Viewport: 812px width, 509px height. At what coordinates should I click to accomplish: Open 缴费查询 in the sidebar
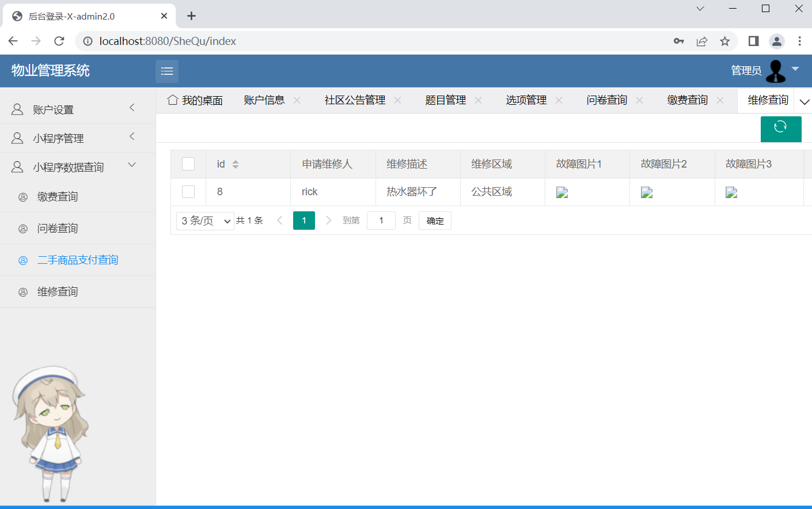pyautogui.click(x=58, y=197)
